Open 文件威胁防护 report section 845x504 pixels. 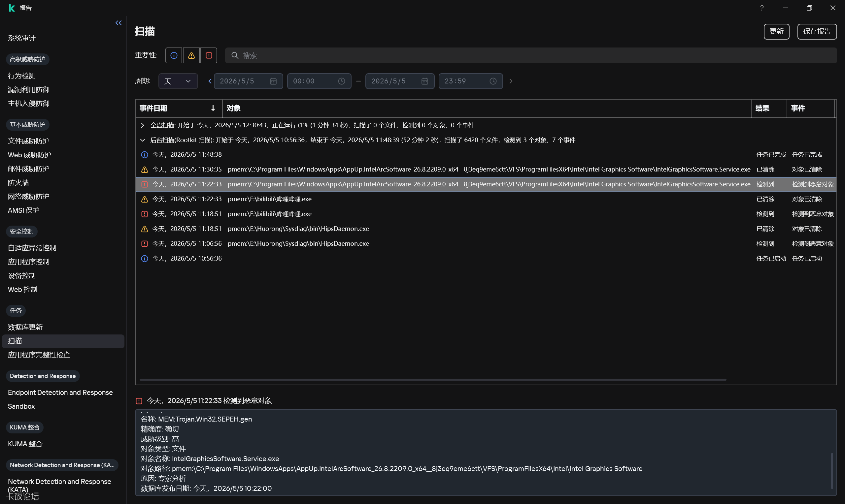click(x=28, y=141)
